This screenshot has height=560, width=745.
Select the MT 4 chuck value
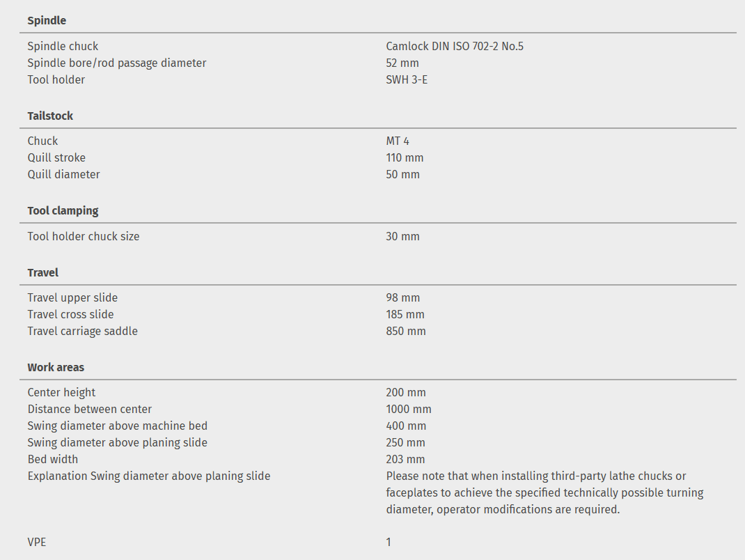tap(398, 141)
